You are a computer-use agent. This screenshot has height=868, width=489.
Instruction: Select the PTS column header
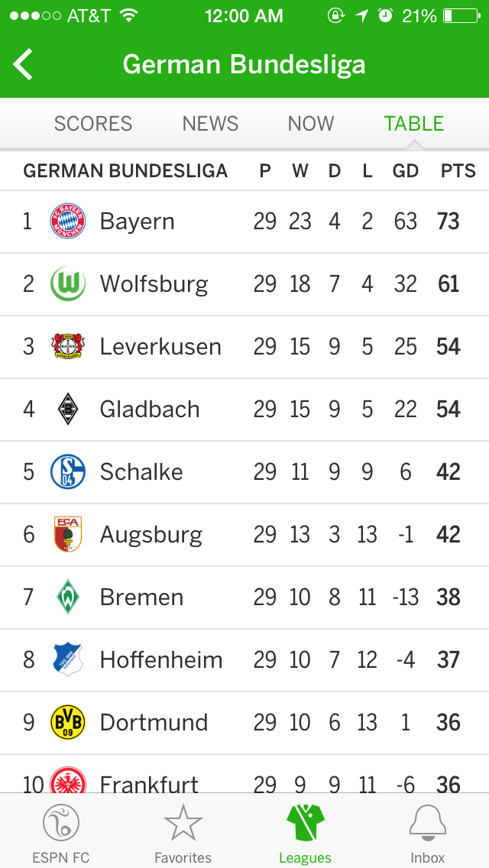[x=458, y=171]
